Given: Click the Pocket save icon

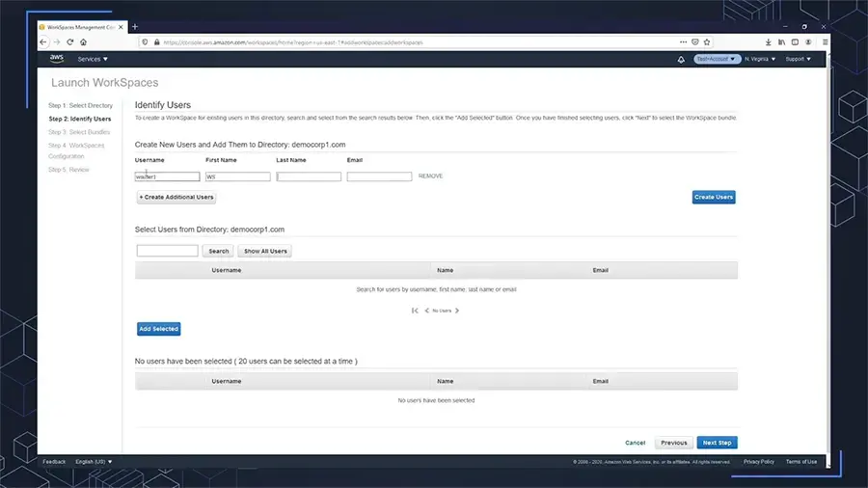Looking at the screenshot, I should click(695, 42).
